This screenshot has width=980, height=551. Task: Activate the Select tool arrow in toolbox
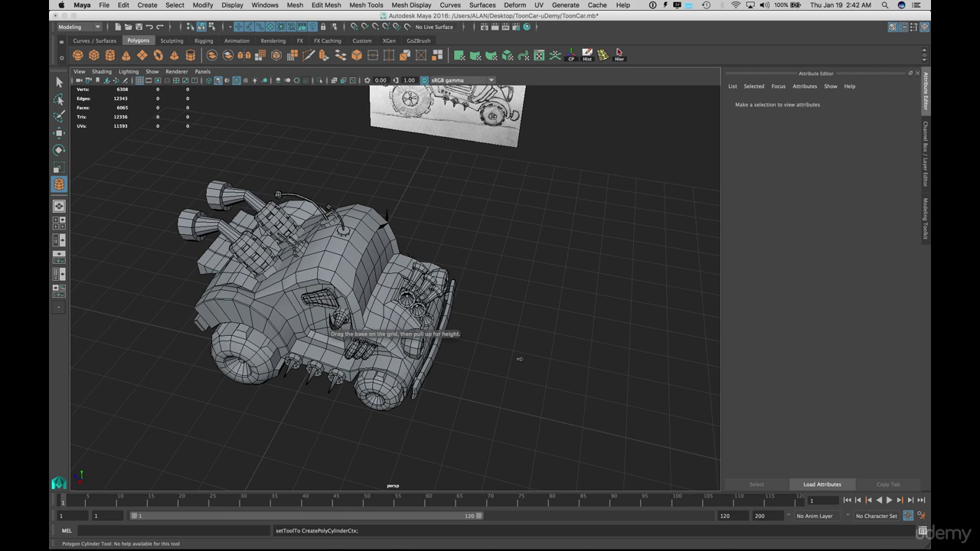pyautogui.click(x=59, y=83)
